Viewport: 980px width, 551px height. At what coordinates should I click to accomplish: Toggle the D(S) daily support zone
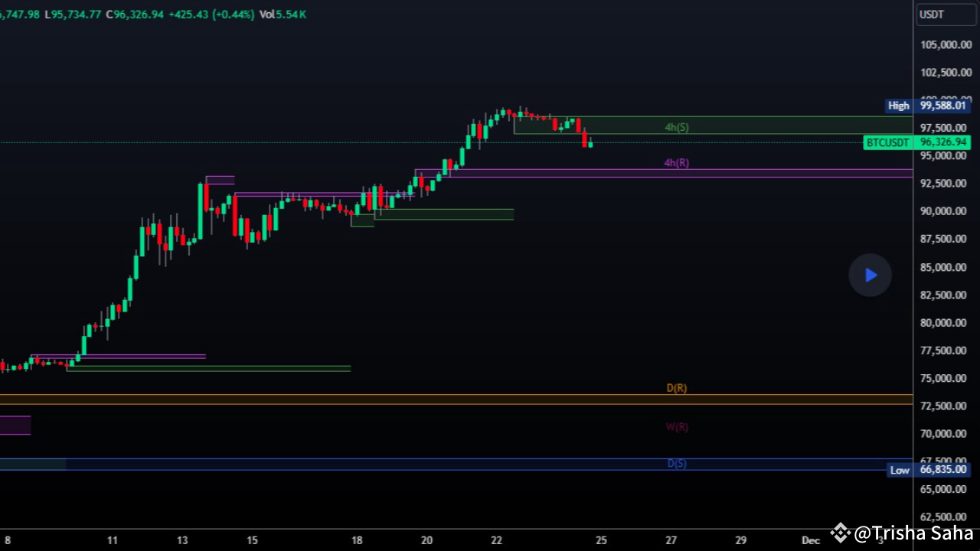(x=676, y=463)
